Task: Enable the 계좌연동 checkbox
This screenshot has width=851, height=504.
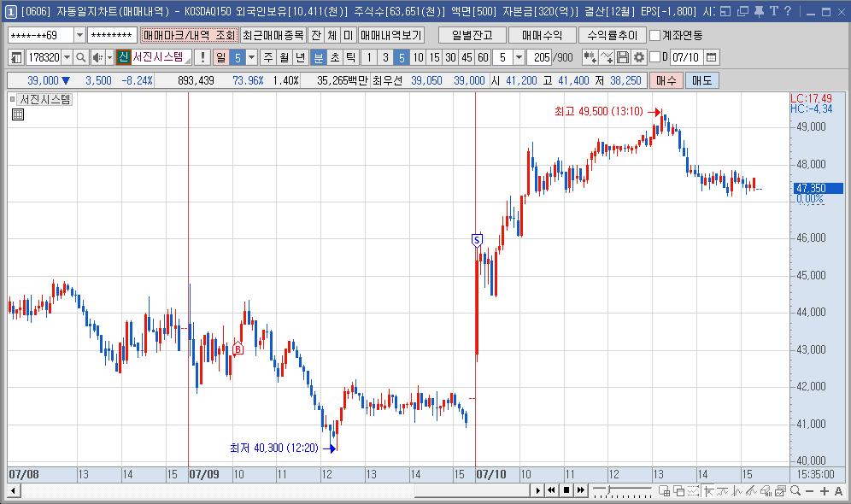Action: [655, 35]
